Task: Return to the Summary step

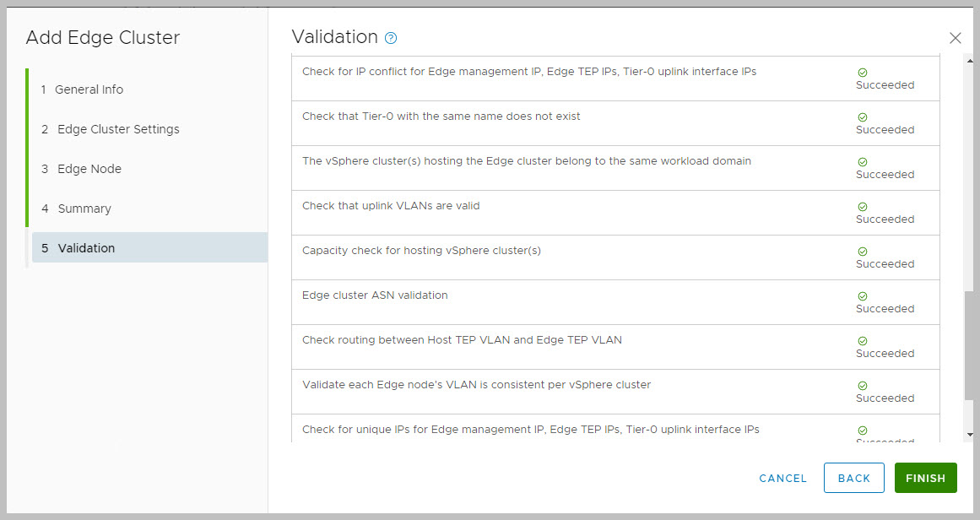Action: click(84, 209)
